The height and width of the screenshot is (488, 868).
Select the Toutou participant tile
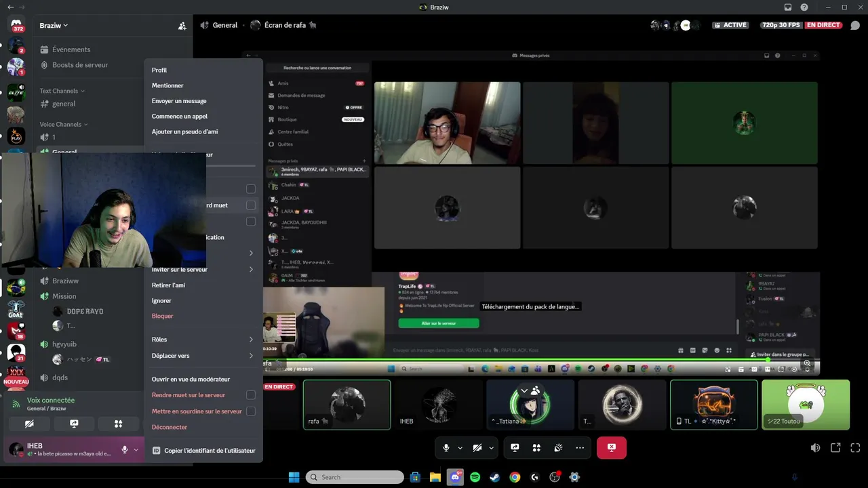[x=806, y=405]
